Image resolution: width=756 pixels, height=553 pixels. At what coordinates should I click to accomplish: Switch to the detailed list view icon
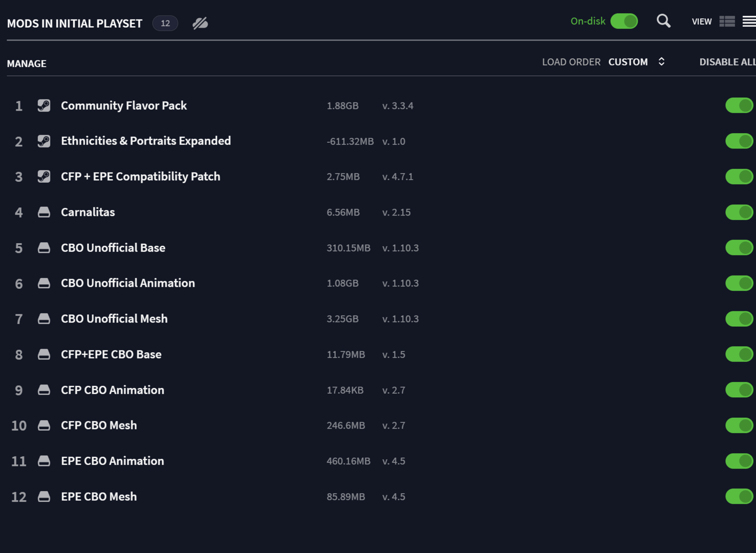coord(727,22)
